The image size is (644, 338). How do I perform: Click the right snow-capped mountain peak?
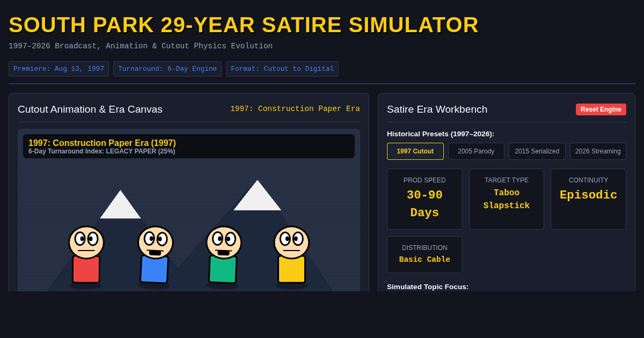point(257,197)
